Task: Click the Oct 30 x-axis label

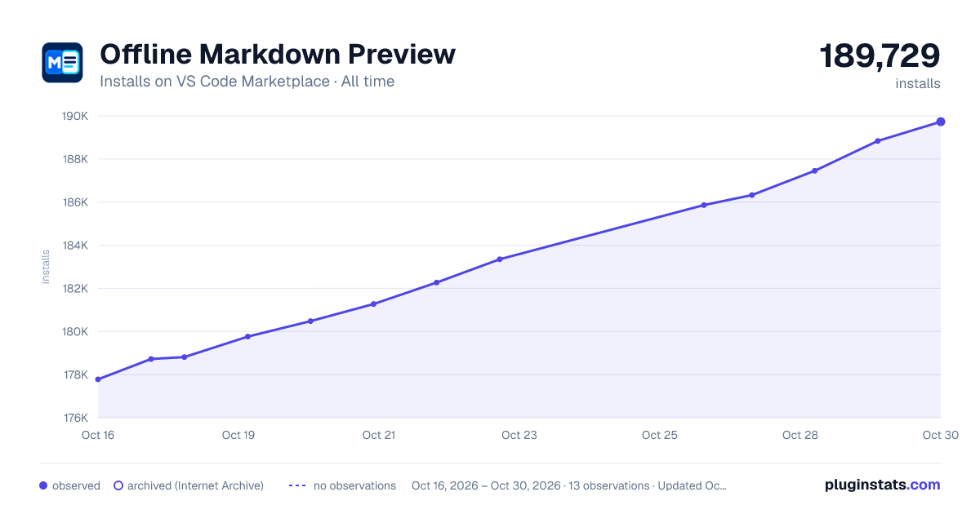Action: click(940, 435)
